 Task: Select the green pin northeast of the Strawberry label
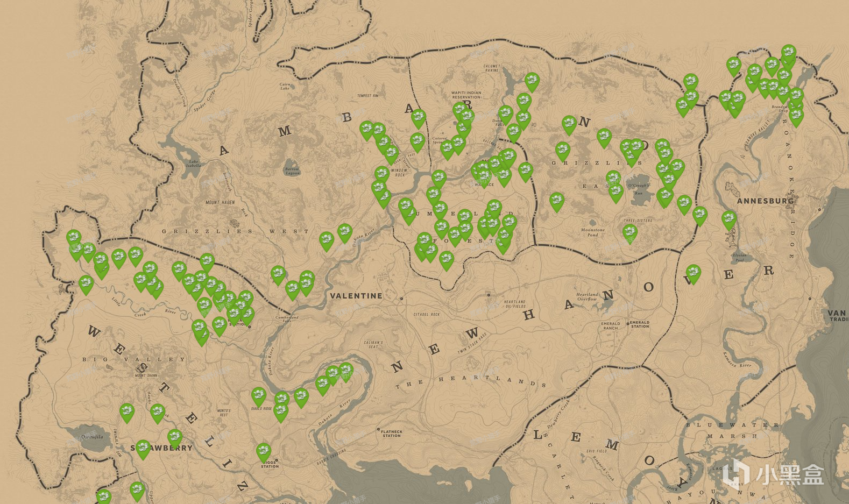[x=175, y=438]
